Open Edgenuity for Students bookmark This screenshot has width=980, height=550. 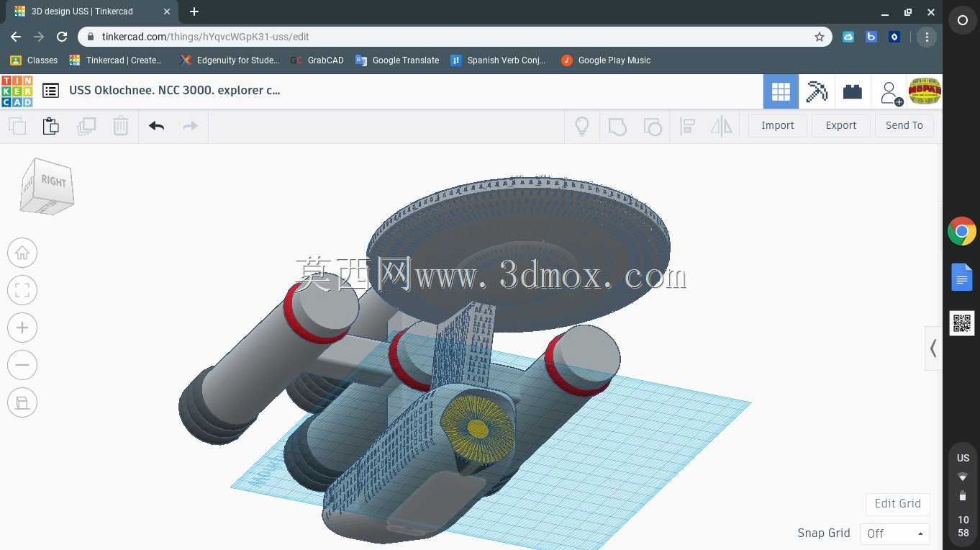point(230,60)
